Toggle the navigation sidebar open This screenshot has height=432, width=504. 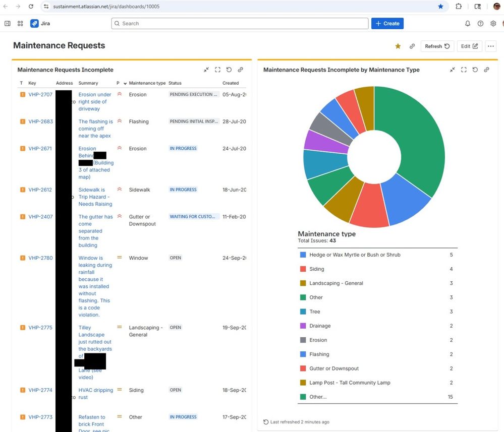tap(8, 23)
